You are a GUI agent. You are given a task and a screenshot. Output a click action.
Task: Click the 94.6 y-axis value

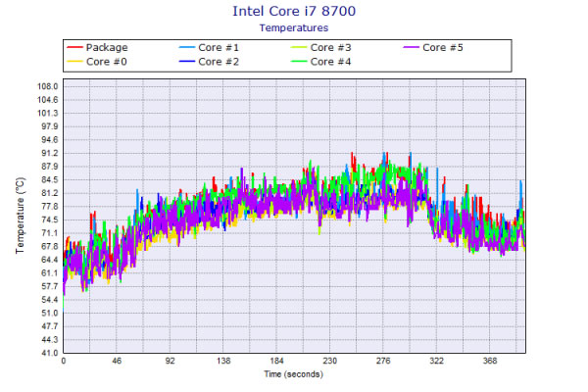[50, 139]
